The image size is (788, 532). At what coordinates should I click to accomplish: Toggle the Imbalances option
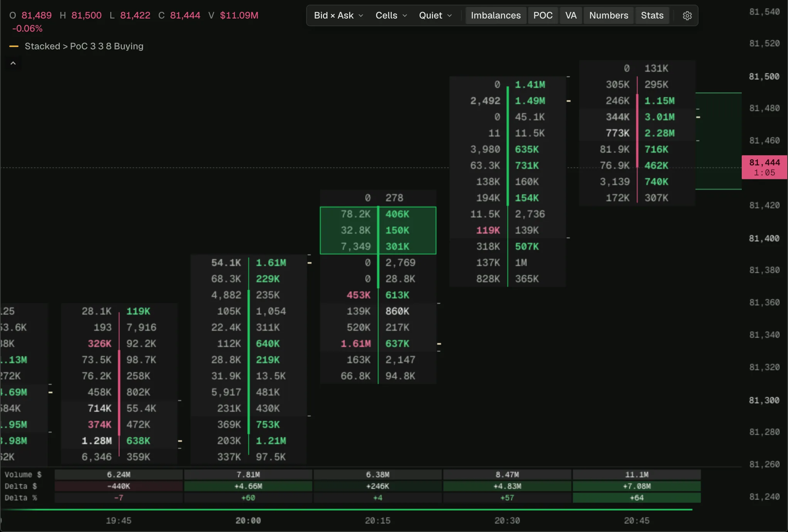pyautogui.click(x=495, y=15)
